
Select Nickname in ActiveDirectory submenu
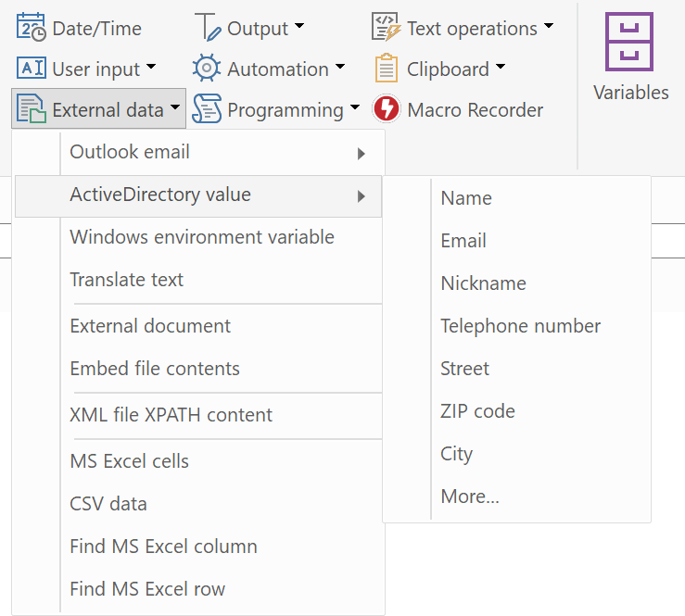(517, 283)
